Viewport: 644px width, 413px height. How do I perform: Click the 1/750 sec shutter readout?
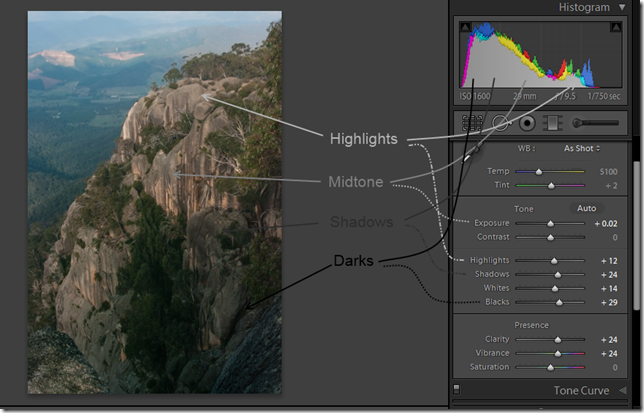point(604,96)
